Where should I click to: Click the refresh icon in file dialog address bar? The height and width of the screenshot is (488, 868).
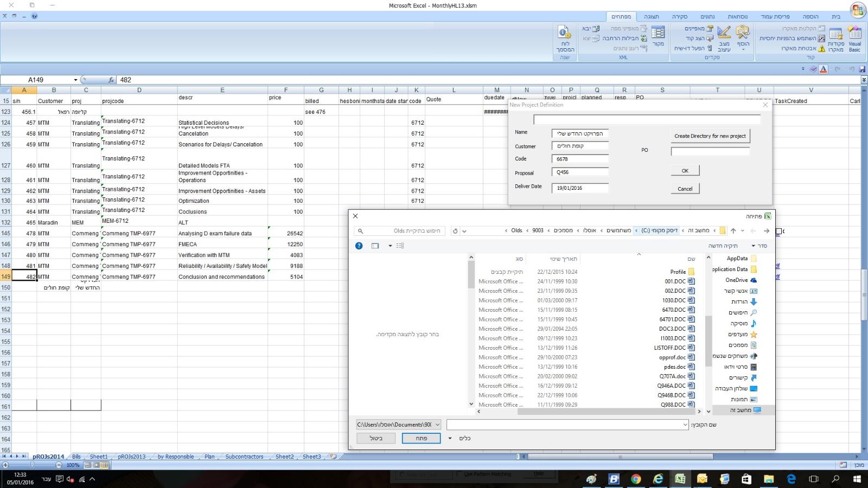(455, 231)
